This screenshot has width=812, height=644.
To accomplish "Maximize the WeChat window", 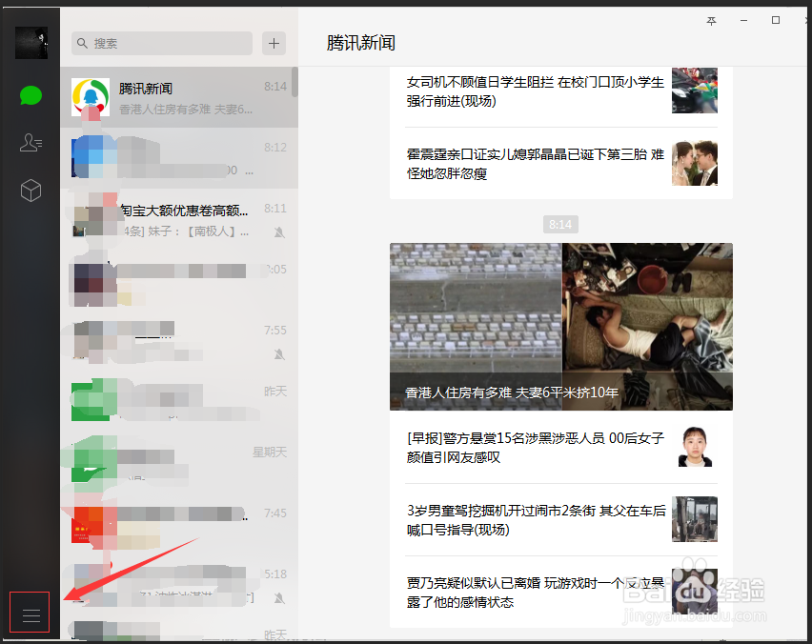I will click(776, 20).
